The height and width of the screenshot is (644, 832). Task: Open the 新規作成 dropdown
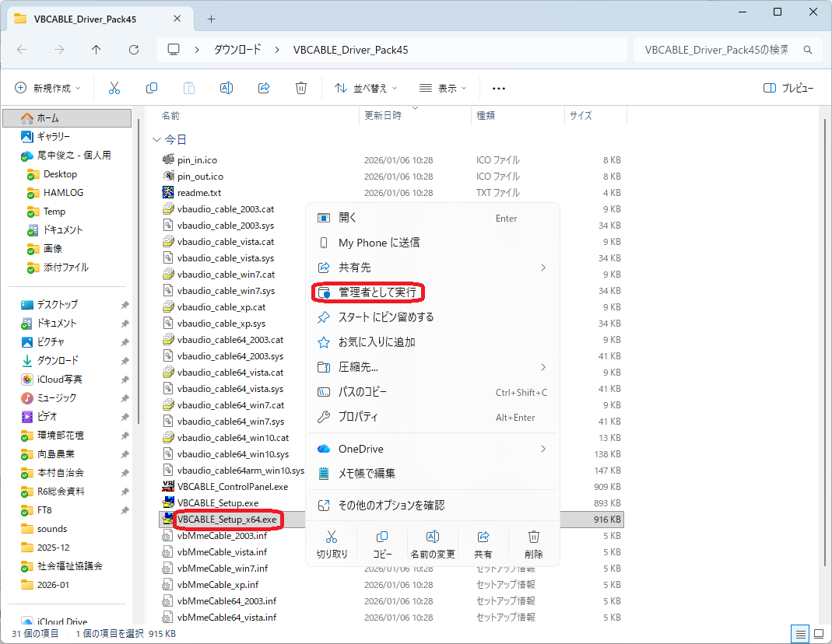coord(47,88)
